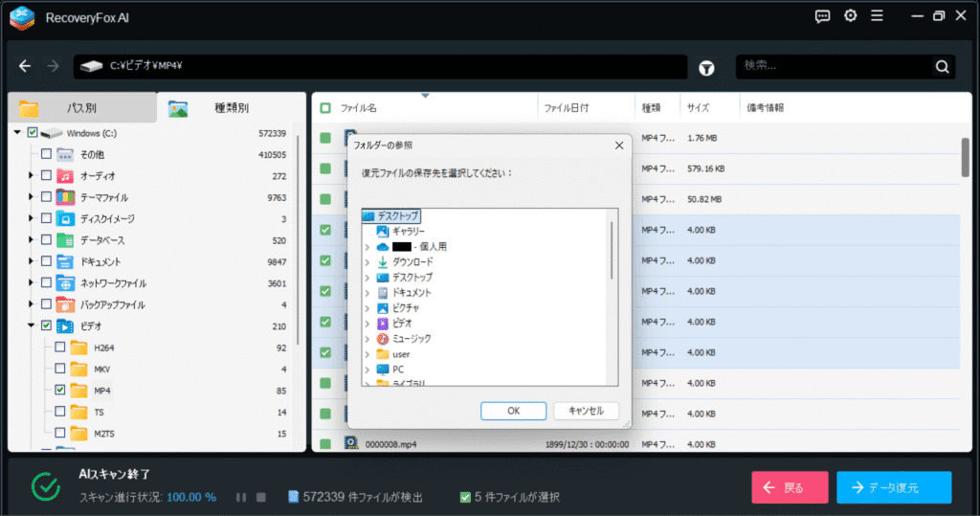Click the バックアップファイル category icon
The image size is (980, 516).
[65, 304]
